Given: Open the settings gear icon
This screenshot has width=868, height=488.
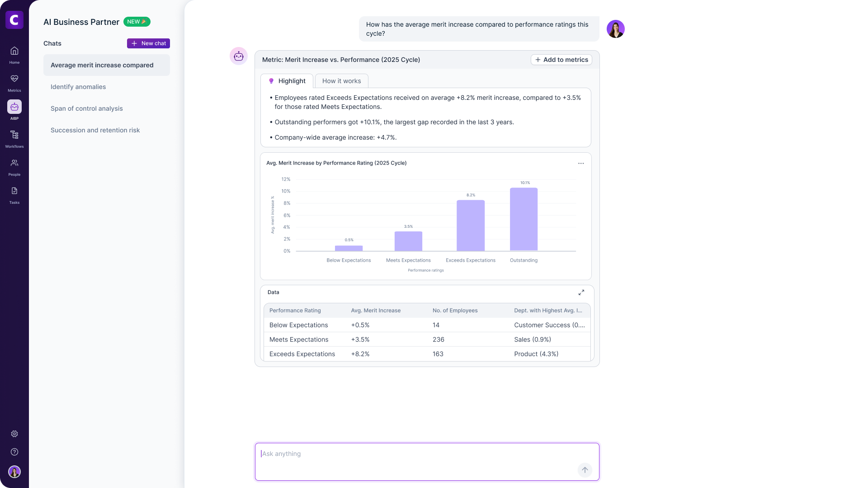Looking at the screenshot, I should pyautogui.click(x=14, y=434).
